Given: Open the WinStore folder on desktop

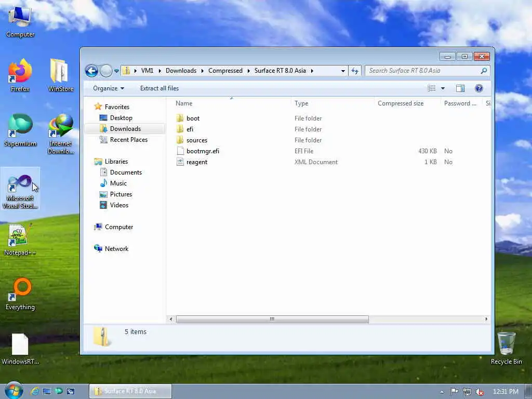Looking at the screenshot, I should 61,75.
